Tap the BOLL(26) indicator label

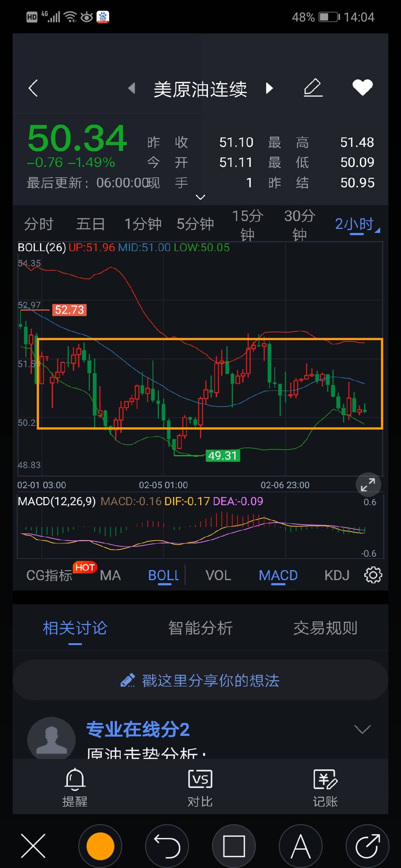click(42, 247)
